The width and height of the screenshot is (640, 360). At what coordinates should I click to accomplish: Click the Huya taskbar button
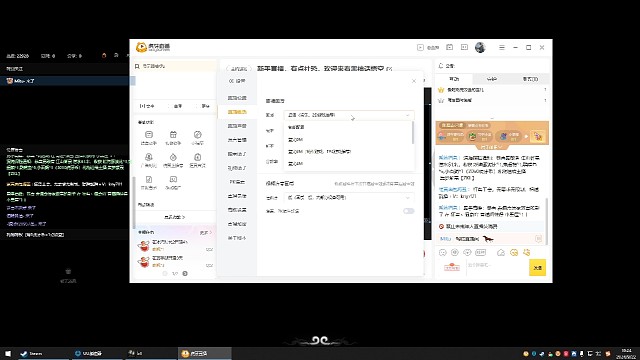(205, 353)
